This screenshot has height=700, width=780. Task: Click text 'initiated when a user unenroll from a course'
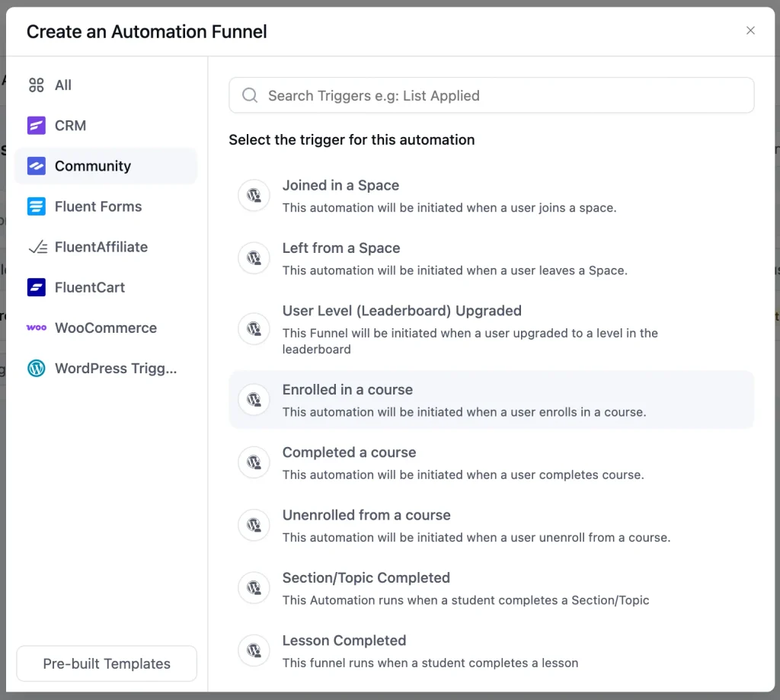coord(542,538)
